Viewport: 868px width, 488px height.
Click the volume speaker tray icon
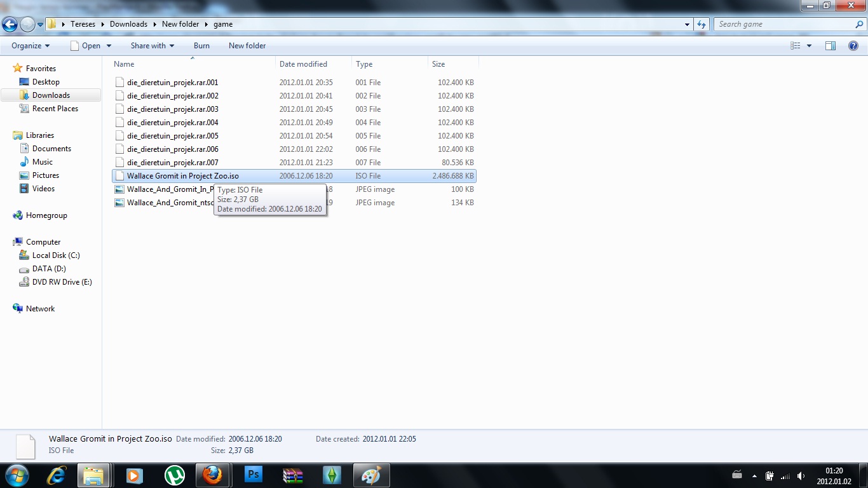pyautogui.click(x=801, y=476)
